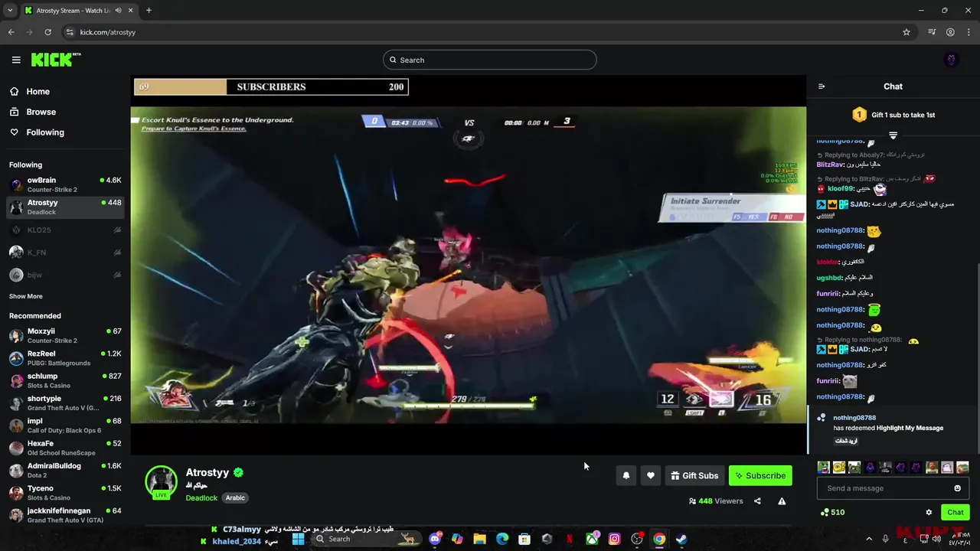Screen dimensions: 980x551
Task: Select the green frog emote in quick emotes
Action: (823, 467)
